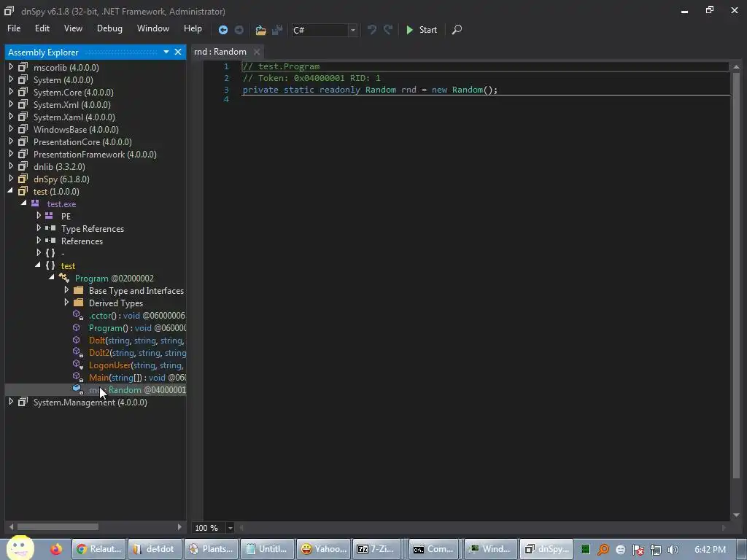Close the Assembly Explorer panel
Viewport: 747px width, 560px height.
coord(178,52)
